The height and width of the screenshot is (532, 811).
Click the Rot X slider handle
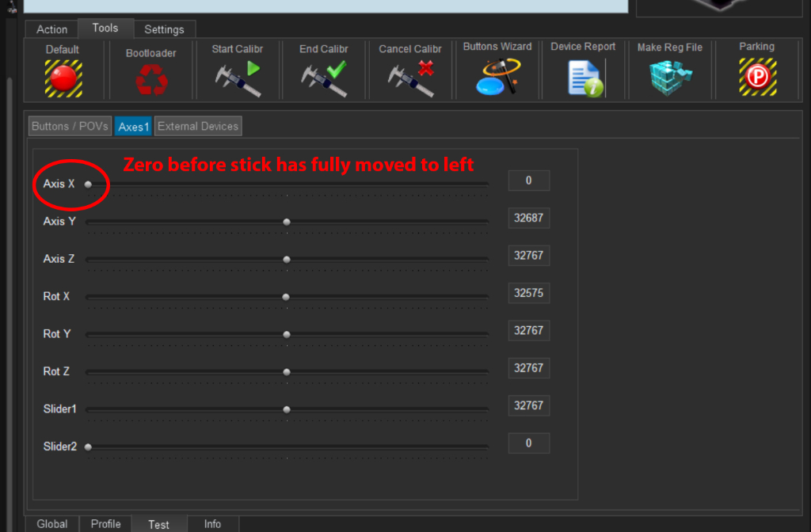(x=285, y=298)
